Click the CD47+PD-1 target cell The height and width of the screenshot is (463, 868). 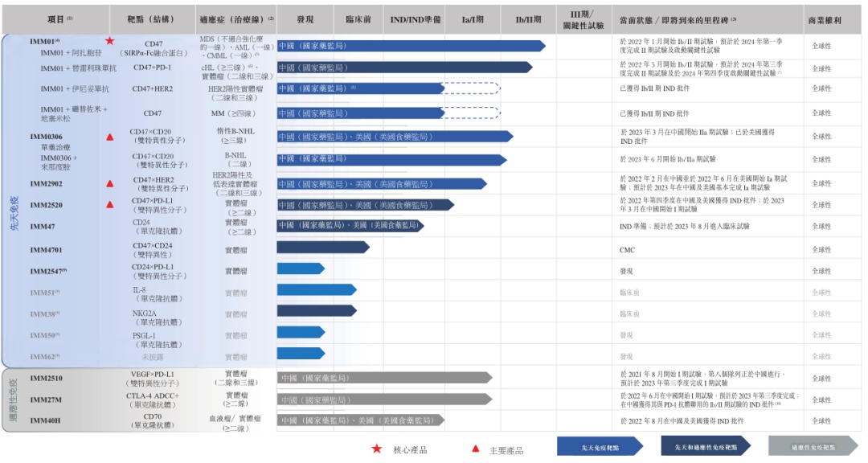click(152, 68)
